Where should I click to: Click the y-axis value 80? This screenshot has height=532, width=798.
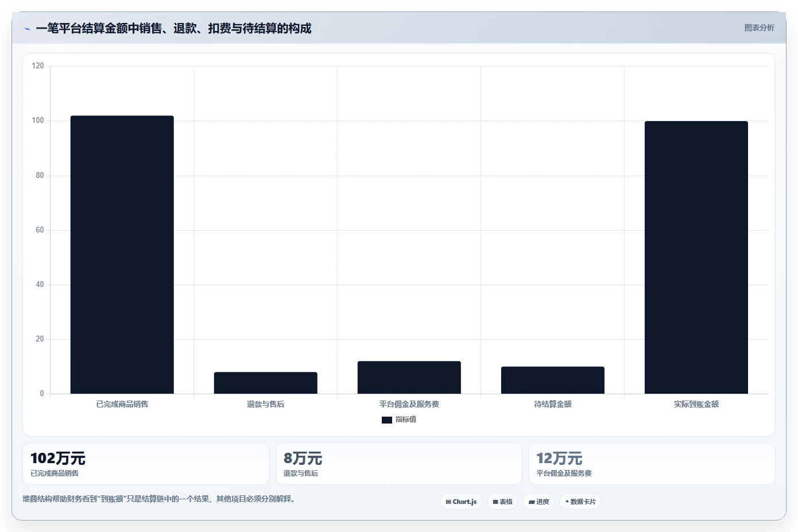(40, 176)
